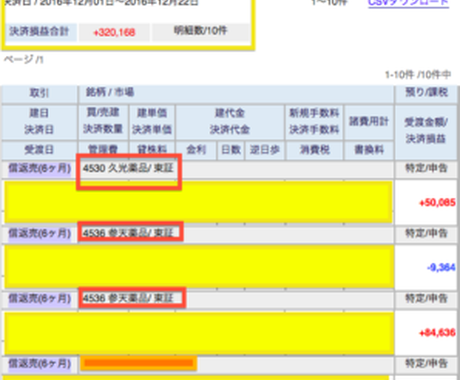Select the 決済損益合計 label
The height and width of the screenshot is (380, 460).
(39, 32)
